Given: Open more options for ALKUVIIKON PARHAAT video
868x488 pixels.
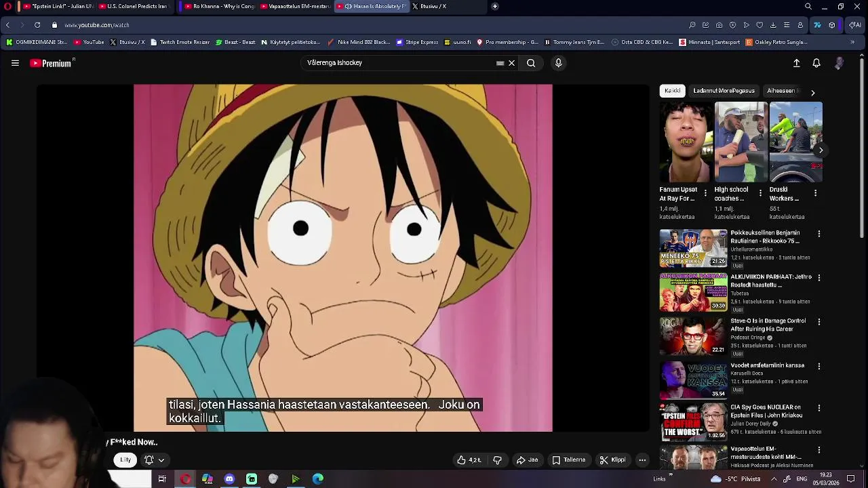Looking at the screenshot, I should click(819, 278).
